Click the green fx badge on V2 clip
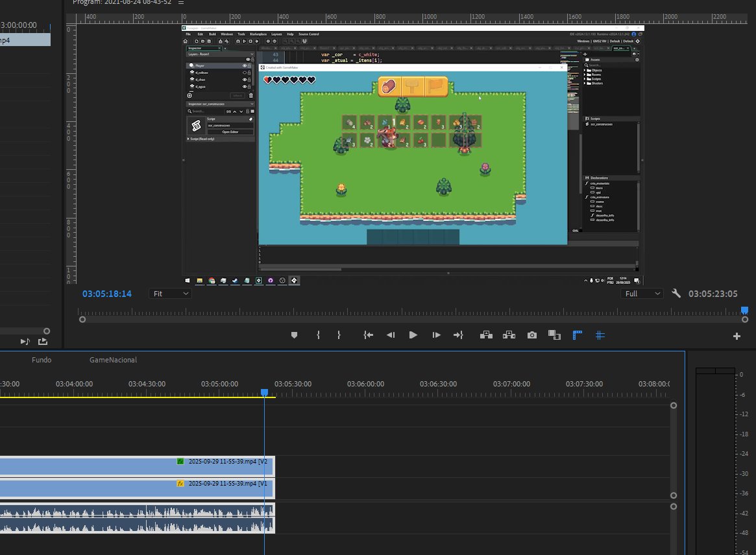This screenshot has height=555, width=756. [180, 462]
